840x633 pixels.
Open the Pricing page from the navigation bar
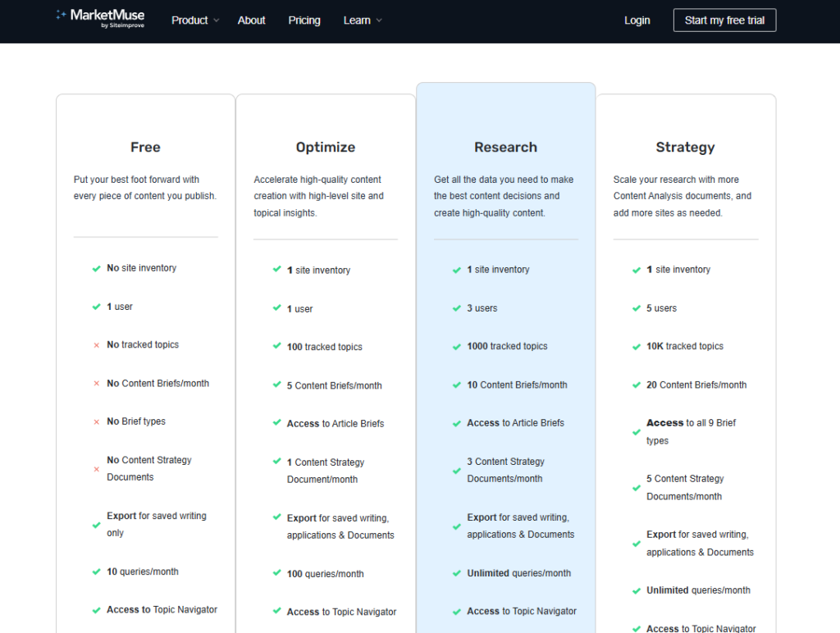tap(304, 20)
